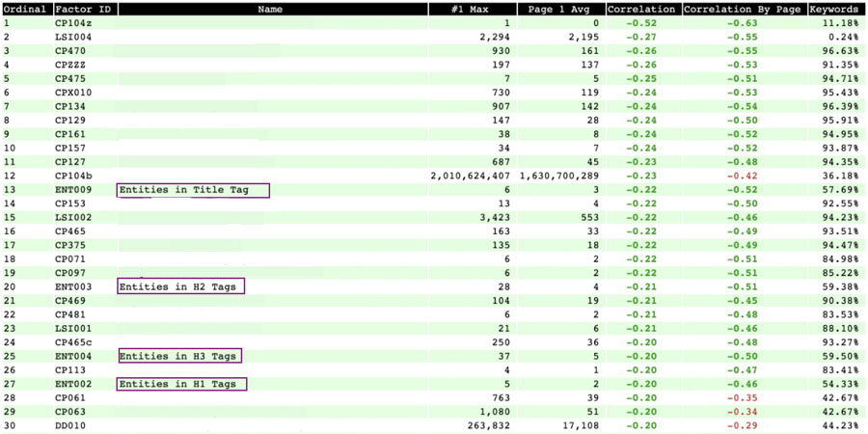Image resolution: width=868 pixels, height=434 pixels.
Task: Click the Correlation column header
Action: point(644,10)
